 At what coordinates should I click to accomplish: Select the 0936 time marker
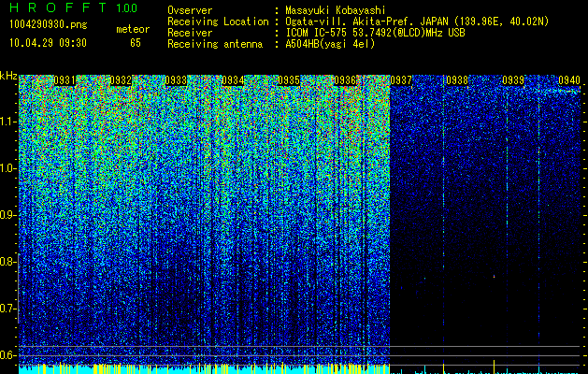tap(345, 80)
